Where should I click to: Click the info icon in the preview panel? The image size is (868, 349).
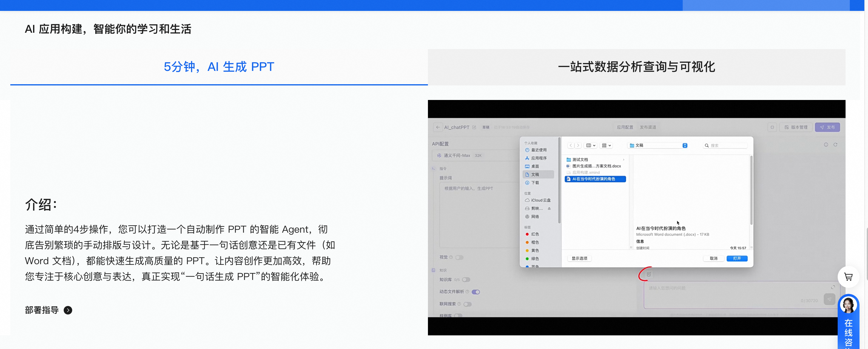pyautogui.click(x=826, y=145)
